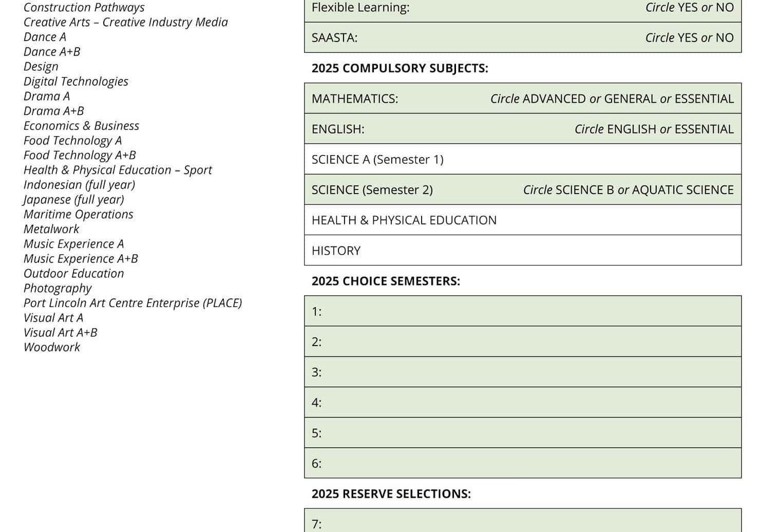Click the 2025 COMPULSORY SUBJECTS heading
Viewport: 760px width, 532px height.
pyautogui.click(x=400, y=67)
